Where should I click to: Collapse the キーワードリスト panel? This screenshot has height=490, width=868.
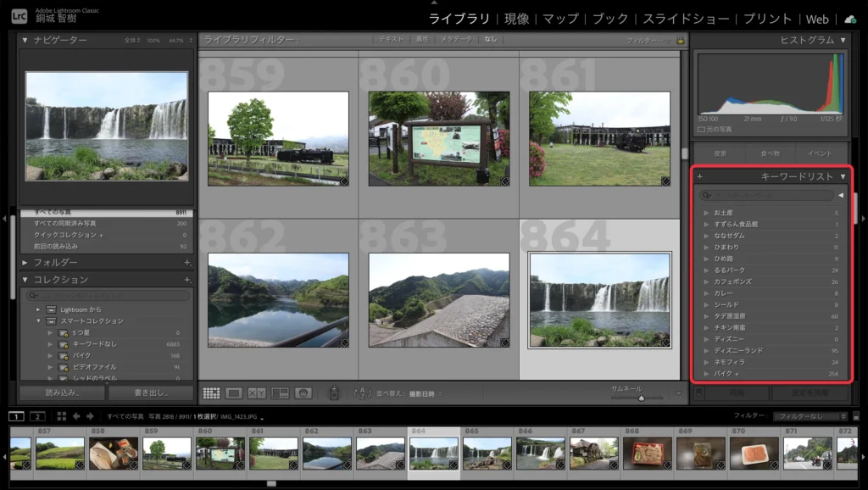tap(843, 176)
